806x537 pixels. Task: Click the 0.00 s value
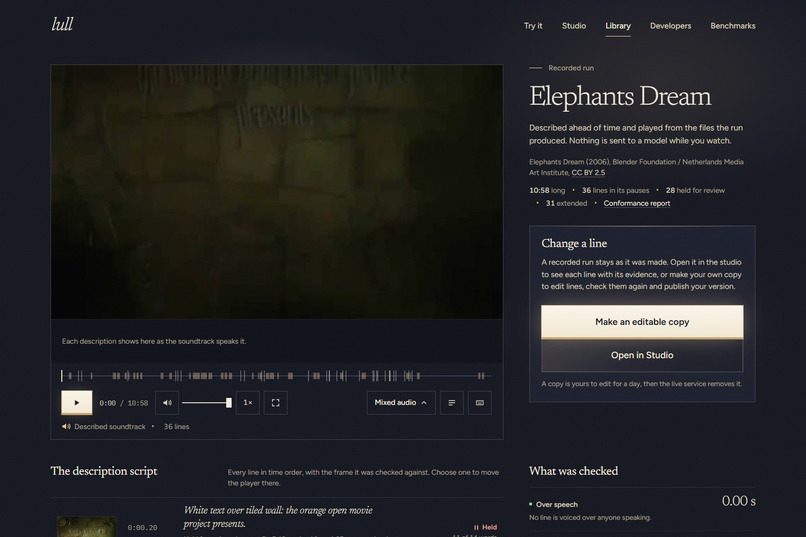(739, 501)
